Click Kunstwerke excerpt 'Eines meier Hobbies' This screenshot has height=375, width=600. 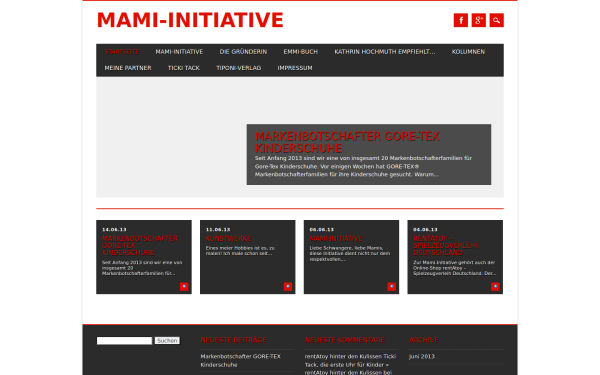point(240,250)
